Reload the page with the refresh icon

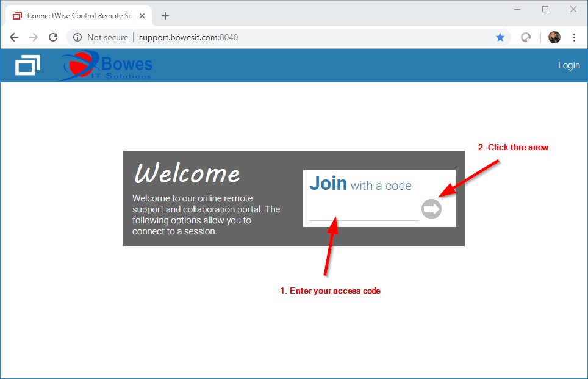(53, 37)
